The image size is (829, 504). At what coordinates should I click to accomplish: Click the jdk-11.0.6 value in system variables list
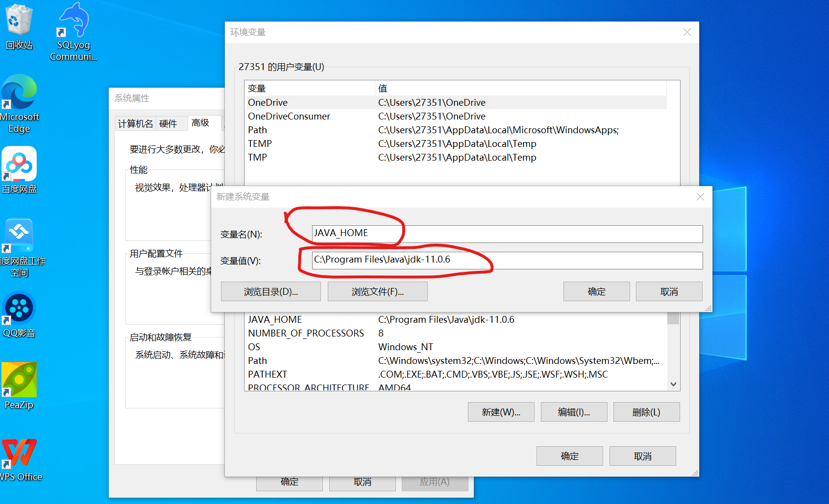[x=446, y=319]
